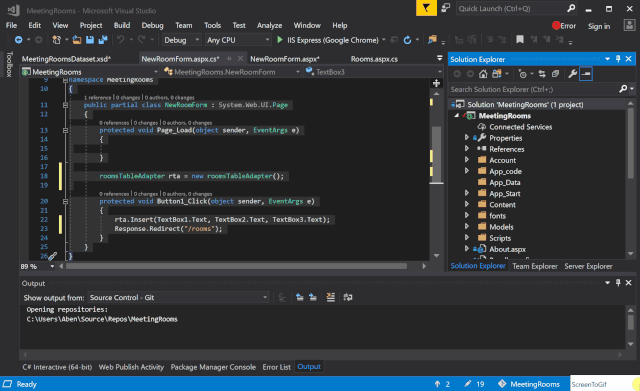Click the search magnifier in Solution Explorer
The height and width of the screenshot is (391, 640).
623,89
